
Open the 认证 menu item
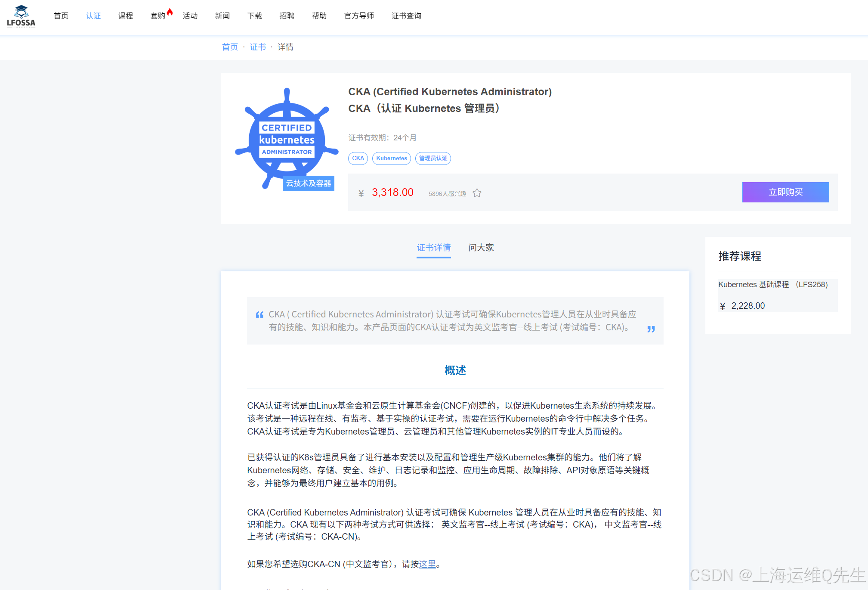[93, 16]
